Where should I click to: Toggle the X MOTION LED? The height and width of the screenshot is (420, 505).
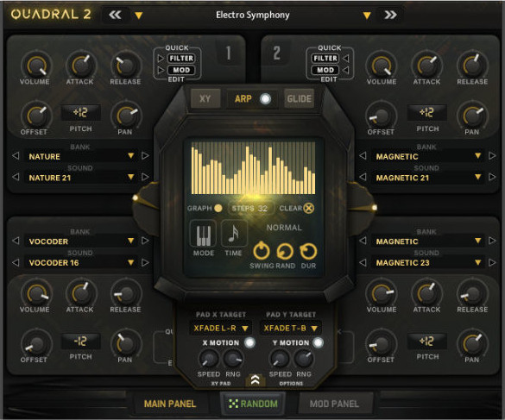pyautogui.click(x=250, y=342)
